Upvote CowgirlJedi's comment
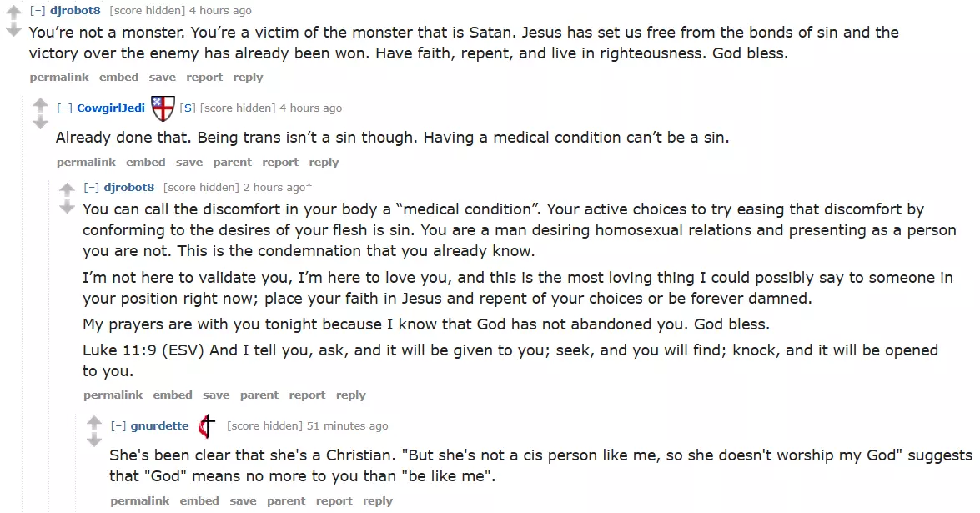 pyautogui.click(x=40, y=105)
